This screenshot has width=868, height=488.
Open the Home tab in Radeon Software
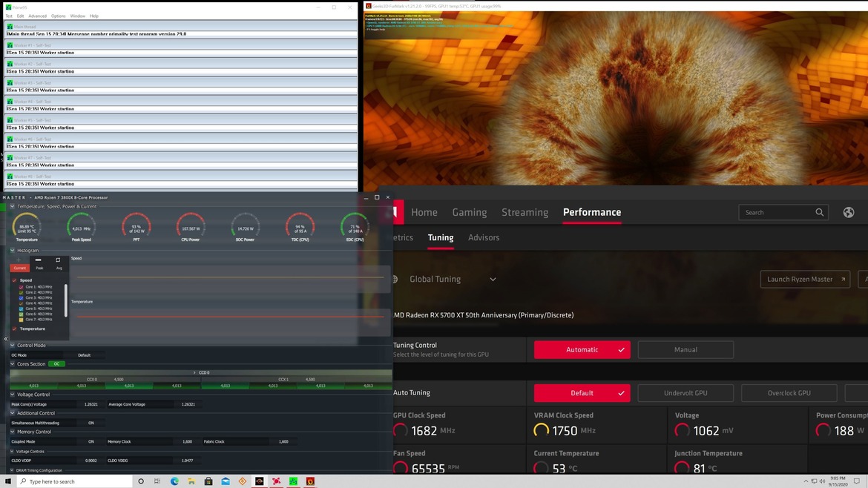click(x=424, y=212)
